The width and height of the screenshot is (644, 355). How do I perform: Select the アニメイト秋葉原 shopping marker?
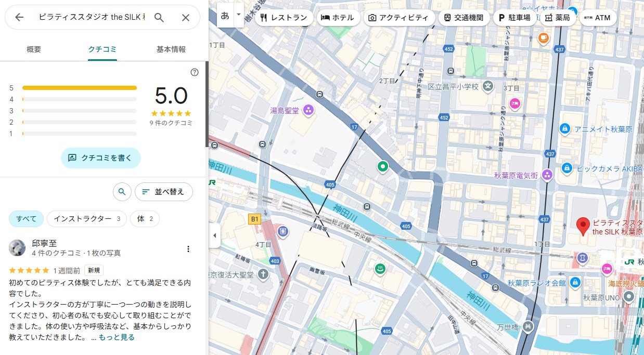click(x=564, y=128)
